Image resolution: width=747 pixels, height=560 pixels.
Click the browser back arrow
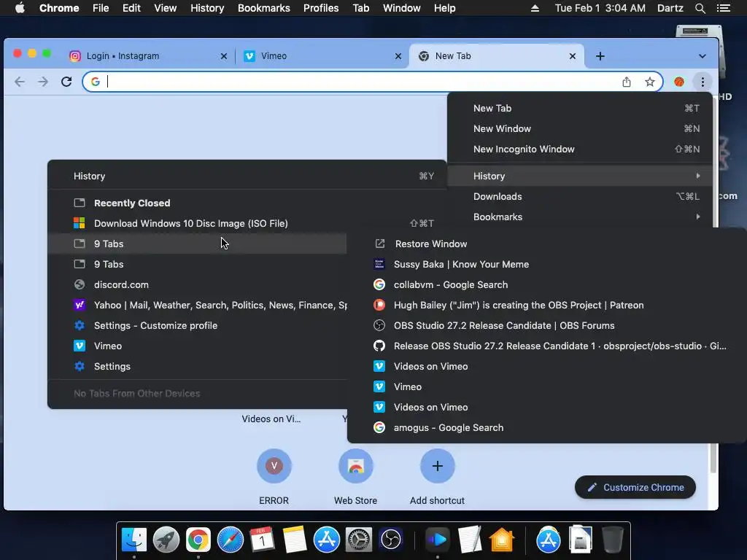[20, 82]
